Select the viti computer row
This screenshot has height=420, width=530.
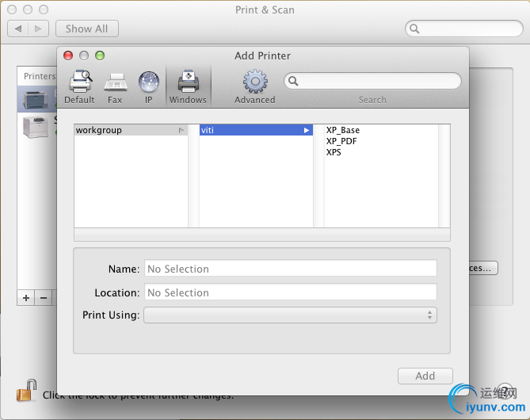click(256, 130)
